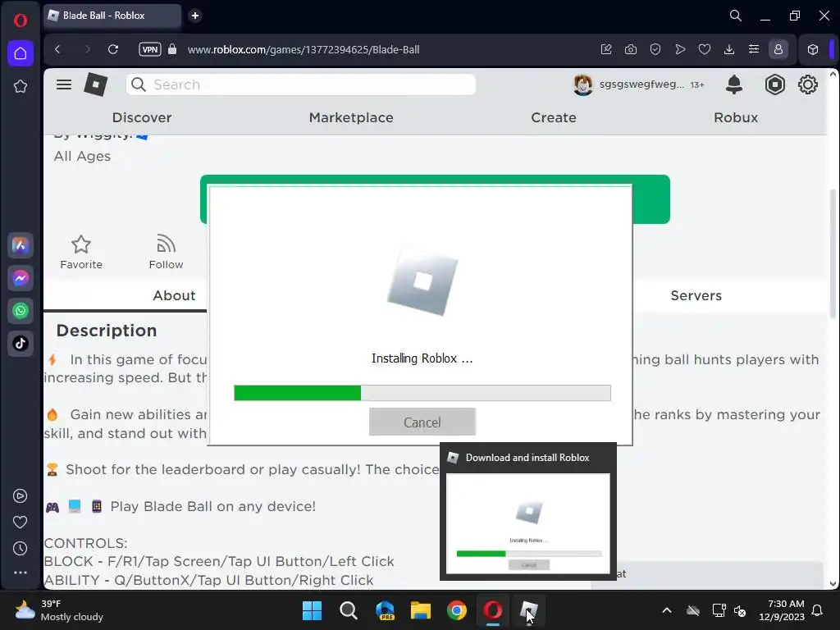Follow the Blade Ball game
Viewport: 840px width, 630px height.
pos(166,253)
